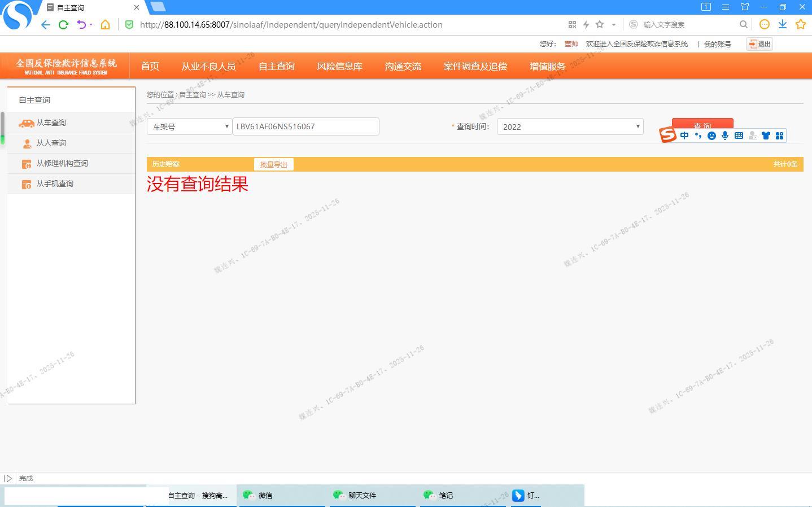Click the Sogou input method microphone icon
This screenshot has width=812, height=507.
click(x=725, y=136)
